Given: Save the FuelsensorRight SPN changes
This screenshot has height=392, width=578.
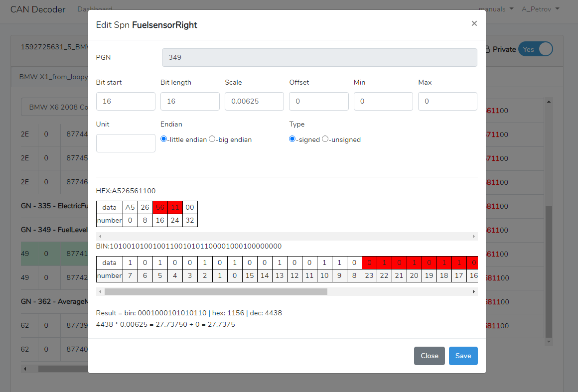Looking at the screenshot, I should click(463, 356).
